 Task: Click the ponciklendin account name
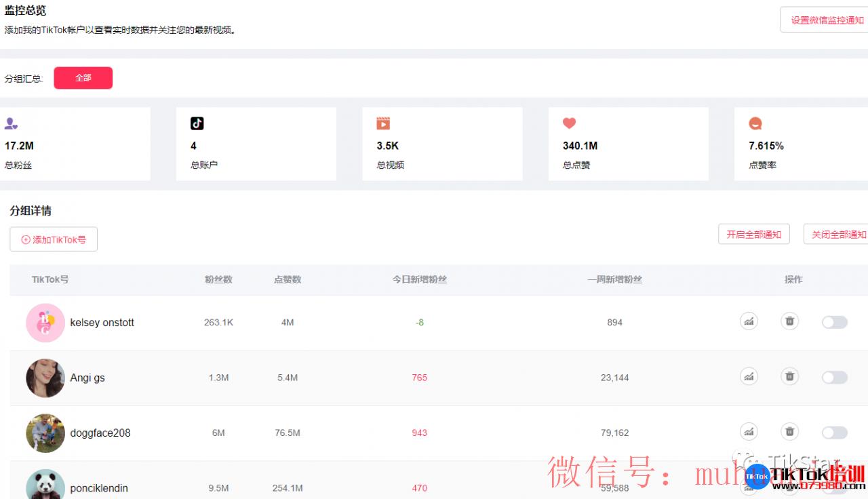click(99, 488)
